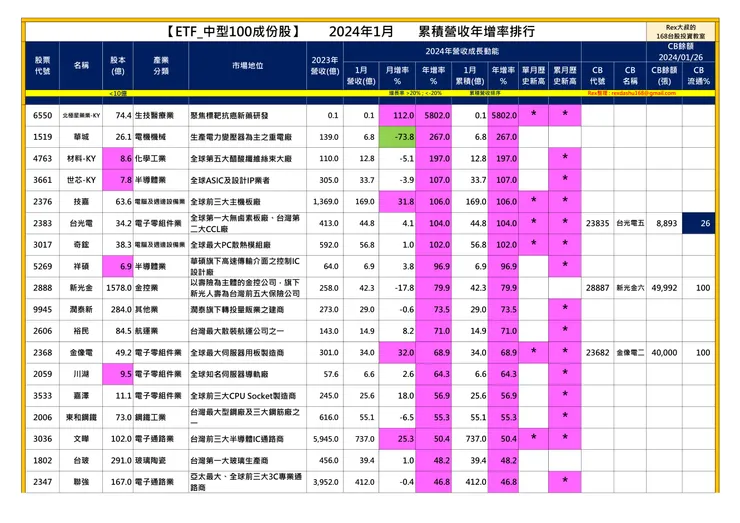Select the Rex大叔的168台股投資教室 label
The image size is (740, 523).
681,32
